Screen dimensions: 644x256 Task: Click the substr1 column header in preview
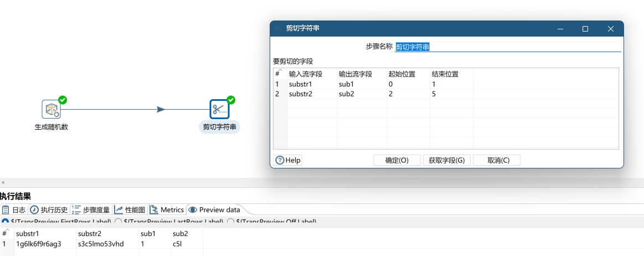point(45,233)
